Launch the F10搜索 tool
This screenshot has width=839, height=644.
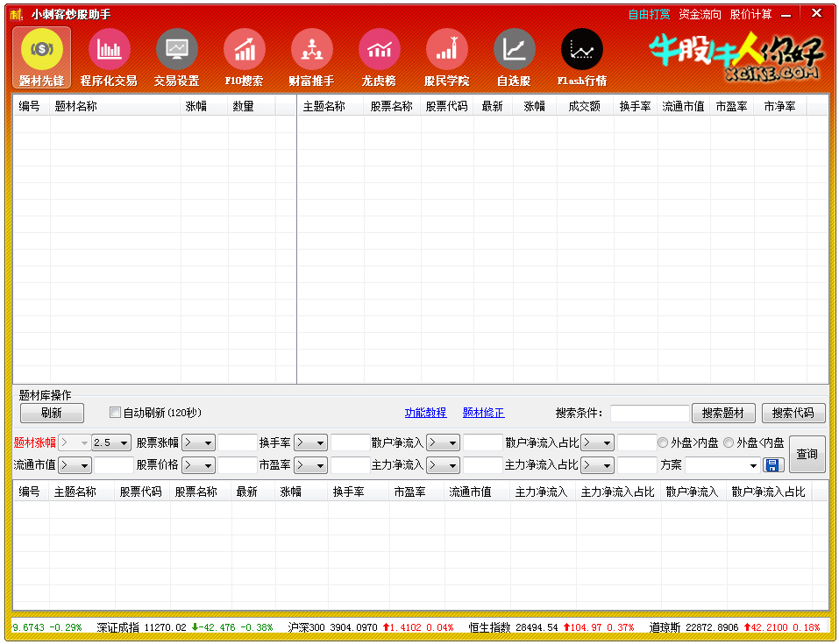pyautogui.click(x=244, y=57)
